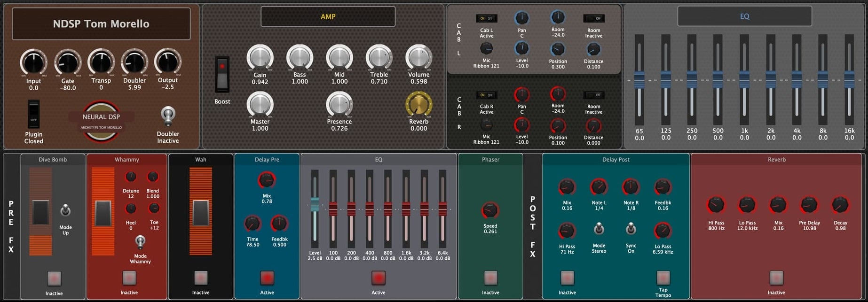This screenshot has width=868, height=302.
Task: Click the 1k EQ band slider
Action: 744,80
